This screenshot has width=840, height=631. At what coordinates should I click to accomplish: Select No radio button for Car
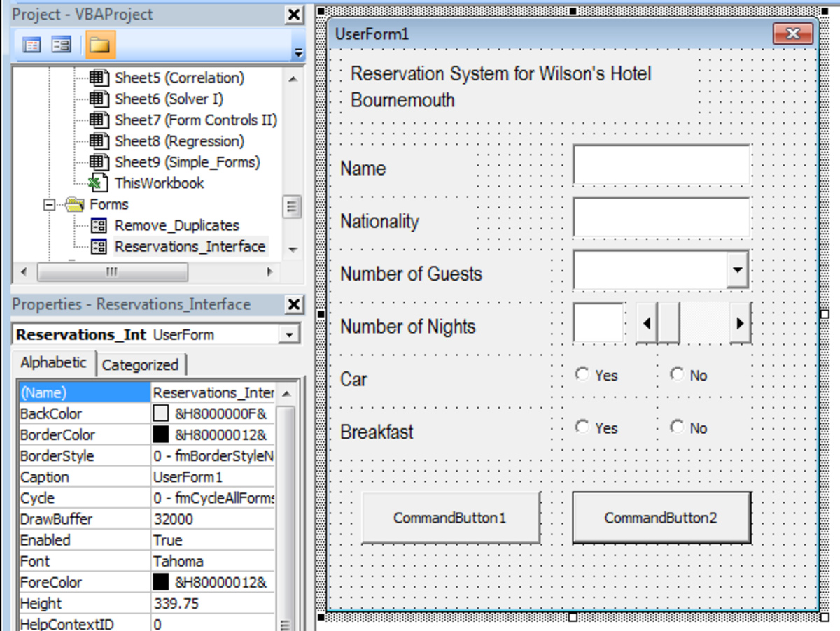[x=678, y=375]
